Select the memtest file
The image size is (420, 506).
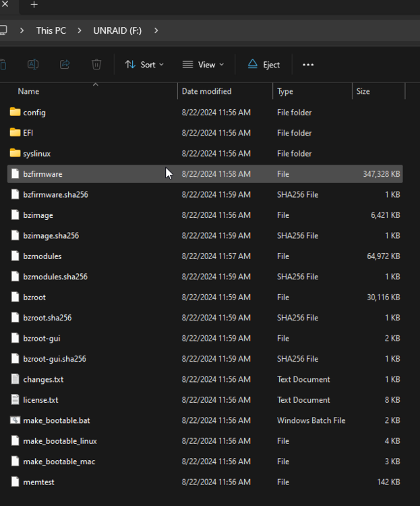click(205, 482)
